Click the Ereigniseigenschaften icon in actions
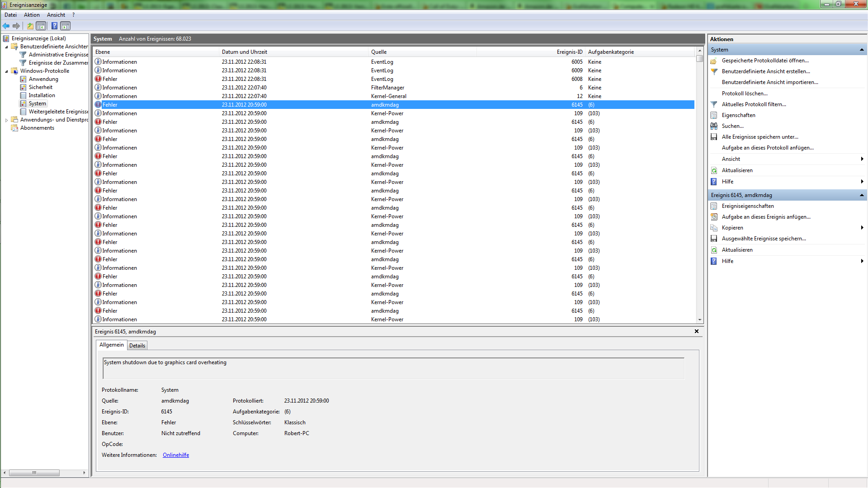 point(714,206)
